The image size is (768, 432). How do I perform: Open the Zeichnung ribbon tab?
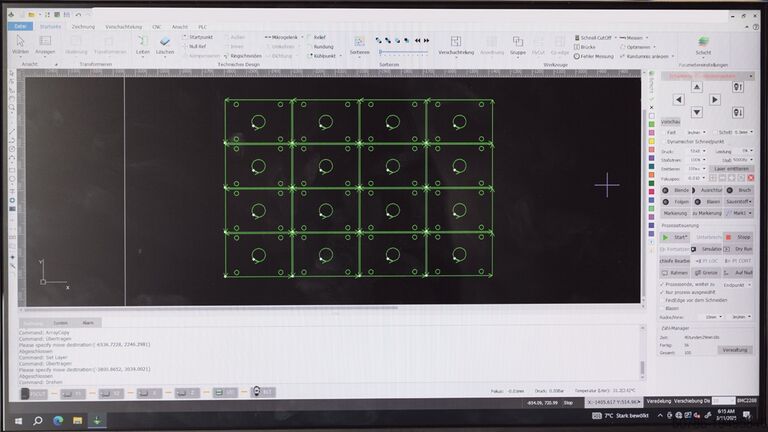[83, 26]
